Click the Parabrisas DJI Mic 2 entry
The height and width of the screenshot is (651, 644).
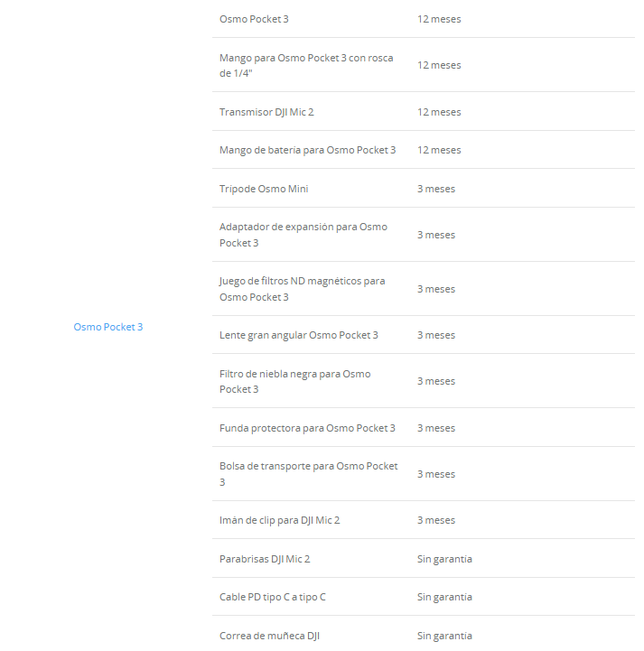coord(265,559)
